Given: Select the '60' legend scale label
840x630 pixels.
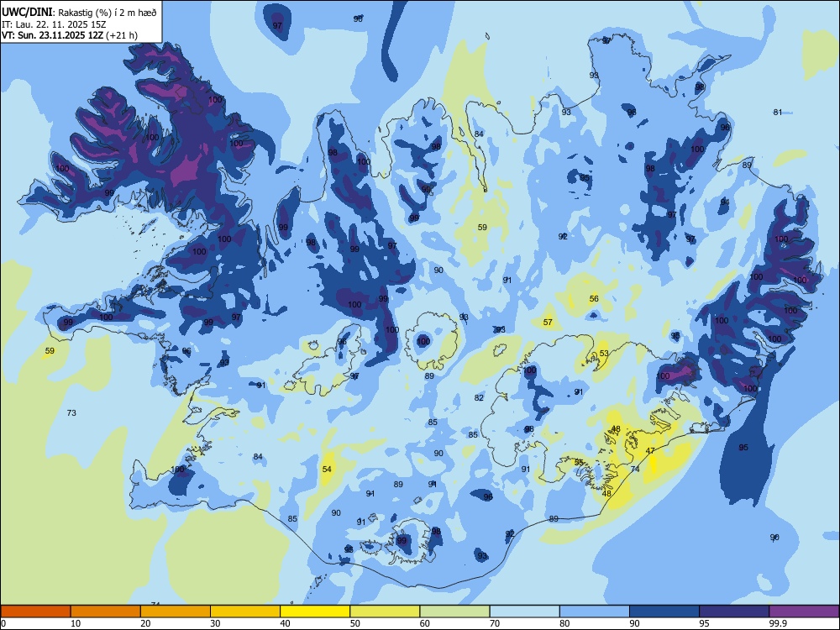Looking at the screenshot, I should pyautogui.click(x=425, y=623).
